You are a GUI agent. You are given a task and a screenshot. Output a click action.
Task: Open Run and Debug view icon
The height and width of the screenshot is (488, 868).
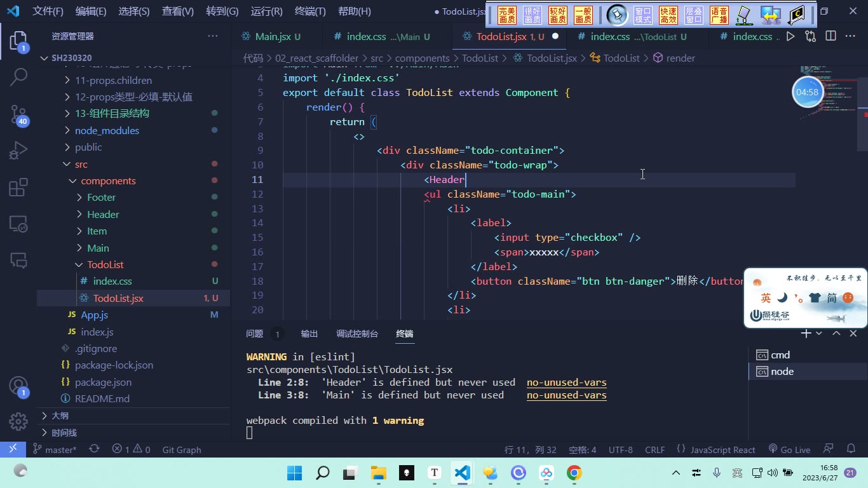point(18,151)
